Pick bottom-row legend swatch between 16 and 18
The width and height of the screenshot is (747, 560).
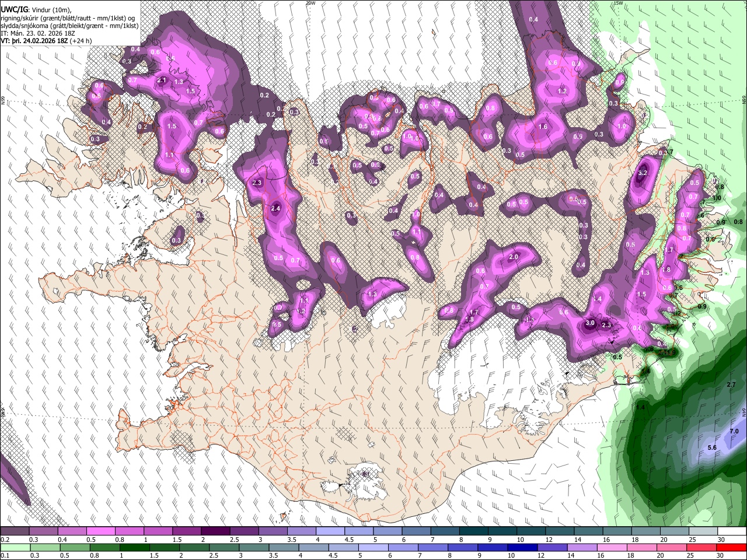point(612,548)
